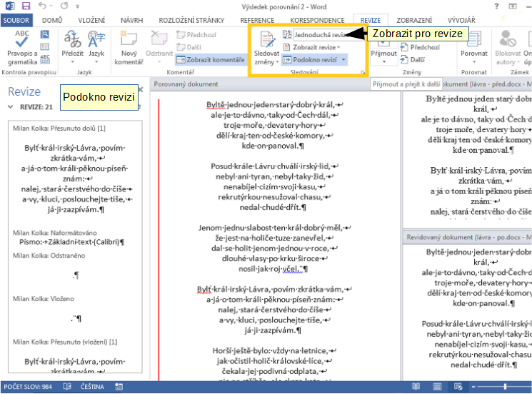Click the Sledovat změny icon
This screenshot has height=394, width=532.
point(266,40)
